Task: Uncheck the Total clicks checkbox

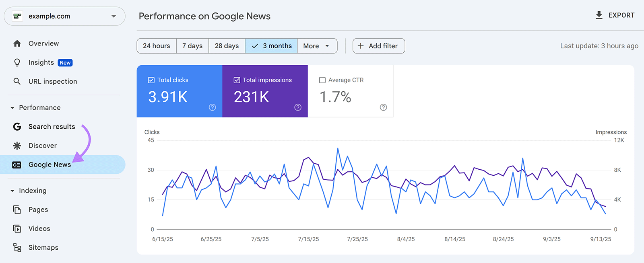Action: (151, 80)
